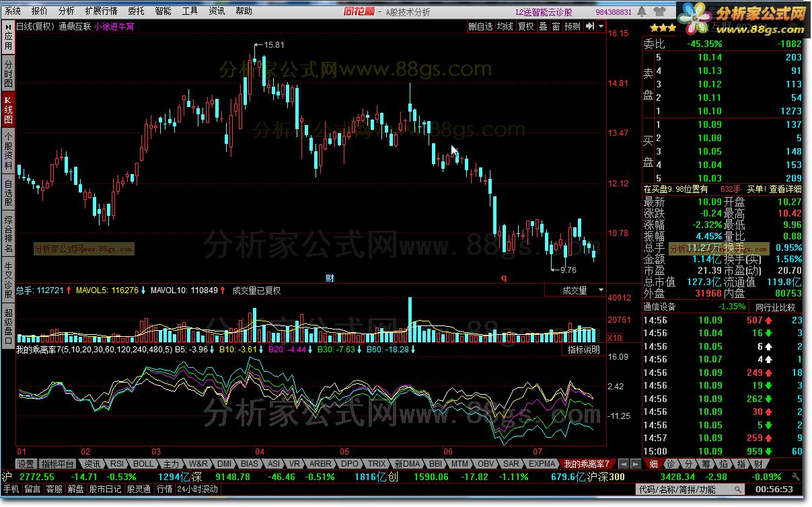The height and width of the screenshot is (507, 812).
Task: Open the 工具 menu
Action: point(190,11)
